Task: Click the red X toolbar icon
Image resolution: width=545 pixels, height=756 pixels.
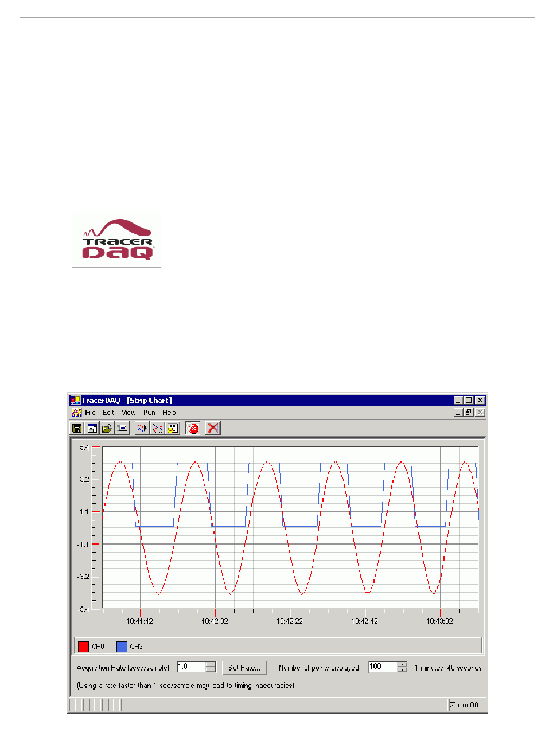Action: point(213,428)
